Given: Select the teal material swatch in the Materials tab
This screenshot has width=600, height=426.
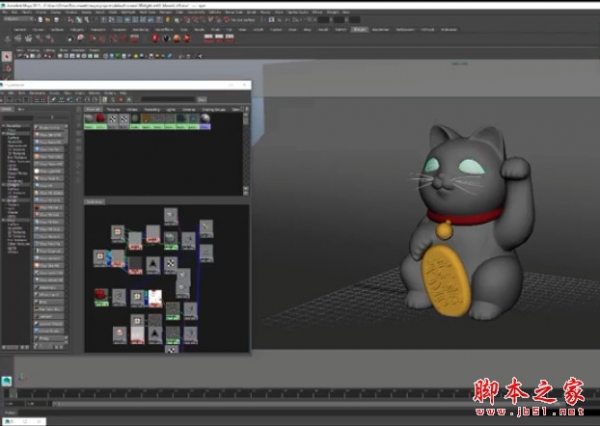Looking at the screenshot, I should (193, 119).
